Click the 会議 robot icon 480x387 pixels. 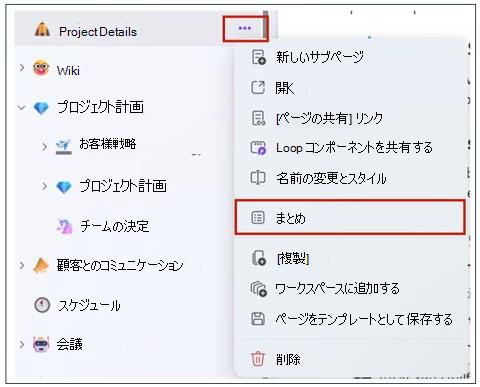pyautogui.click(x=41, y=344)
